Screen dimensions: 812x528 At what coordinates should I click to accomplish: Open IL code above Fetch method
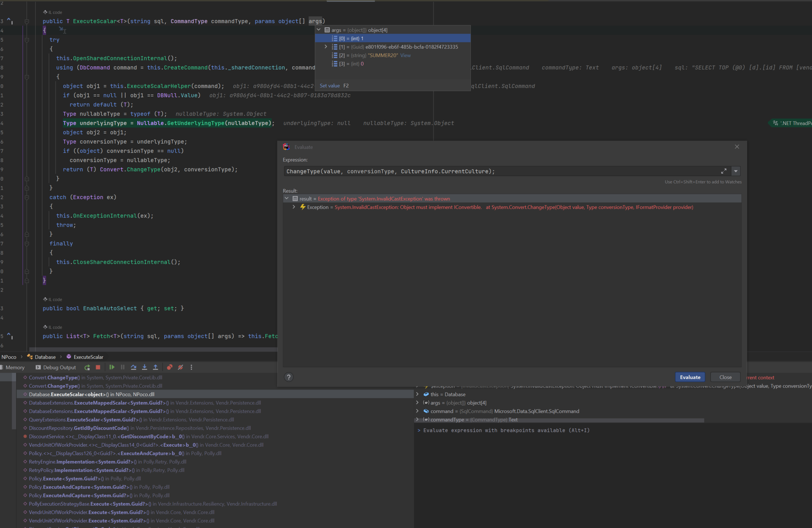(x=53, y=327)
